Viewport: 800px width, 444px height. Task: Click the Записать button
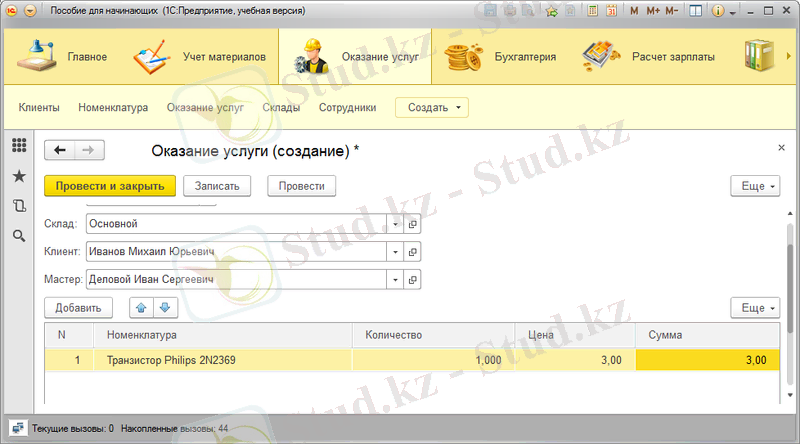(217, 186)
